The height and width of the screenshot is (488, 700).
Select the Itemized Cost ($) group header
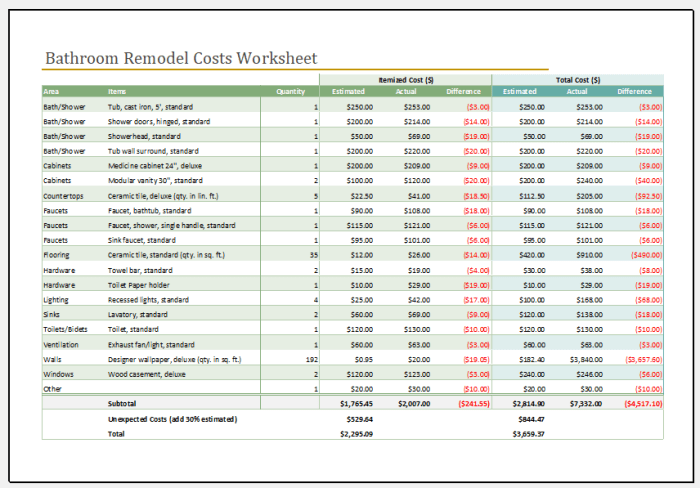coord(405,79)
